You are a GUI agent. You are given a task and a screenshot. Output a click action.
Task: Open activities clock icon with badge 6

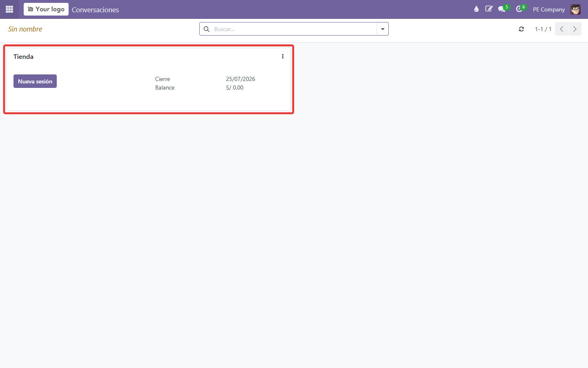coord(519,9)
